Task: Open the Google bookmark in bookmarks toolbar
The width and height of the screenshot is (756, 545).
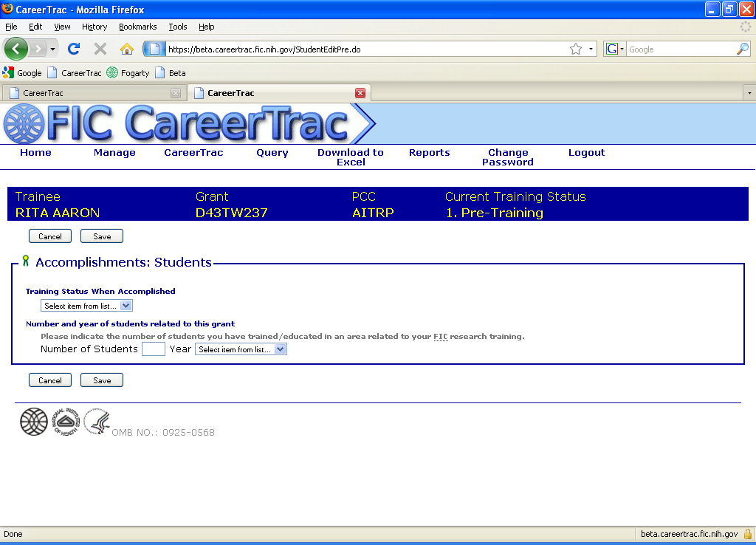Action: click(x=22, y=73)
